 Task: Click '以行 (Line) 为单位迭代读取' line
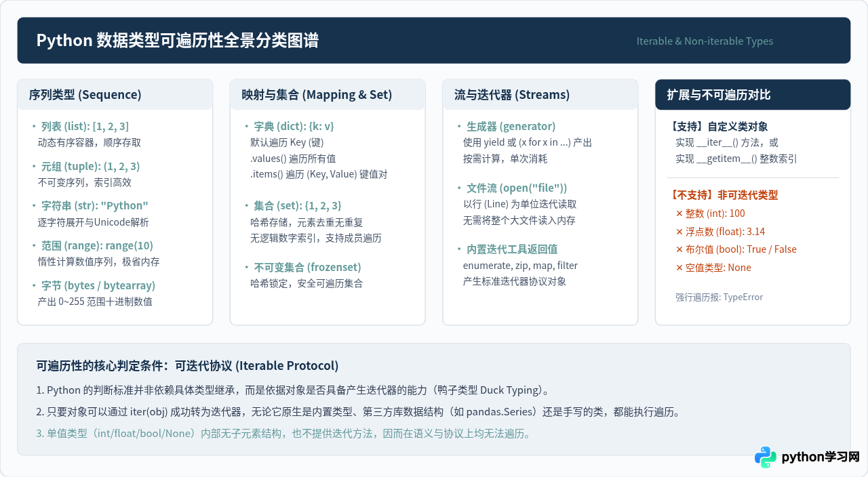point(520,204)
